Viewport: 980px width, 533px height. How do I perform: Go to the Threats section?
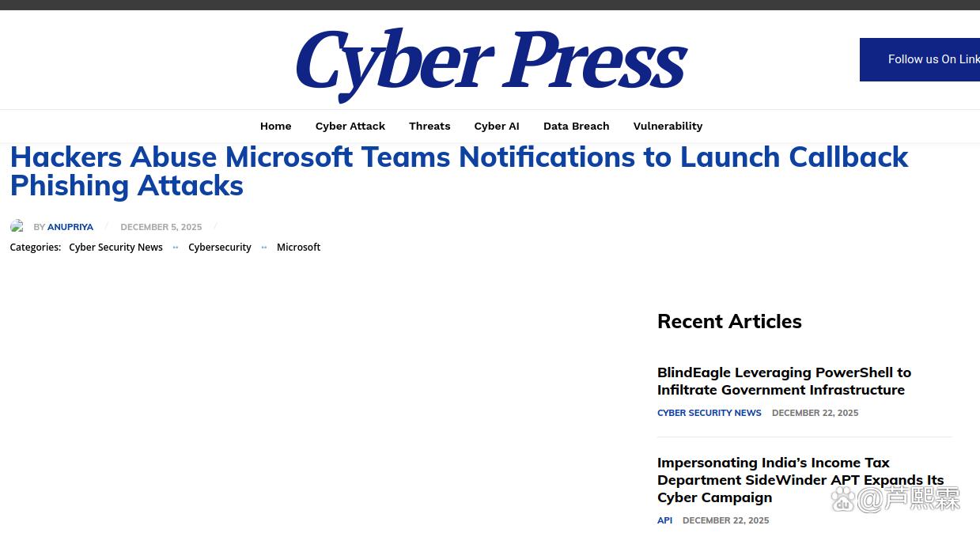(429, 126)
